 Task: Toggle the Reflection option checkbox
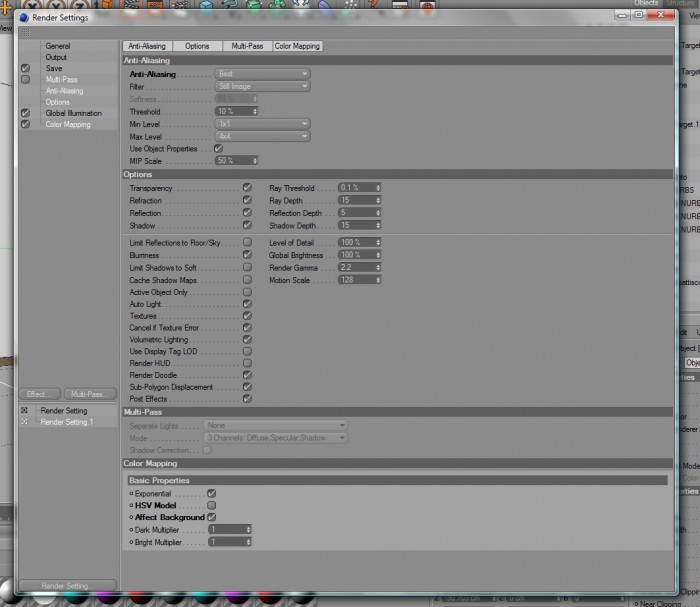click(x=247, y=212)
